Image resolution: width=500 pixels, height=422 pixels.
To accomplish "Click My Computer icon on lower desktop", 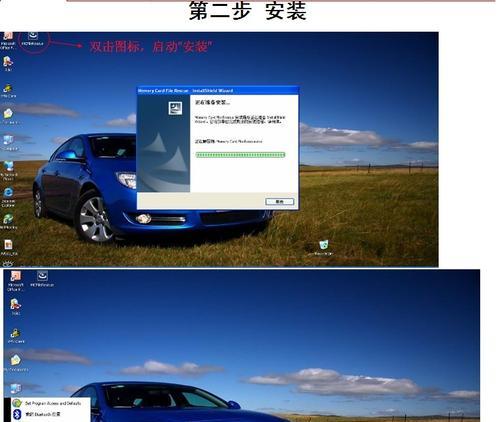I will (15, 389).
